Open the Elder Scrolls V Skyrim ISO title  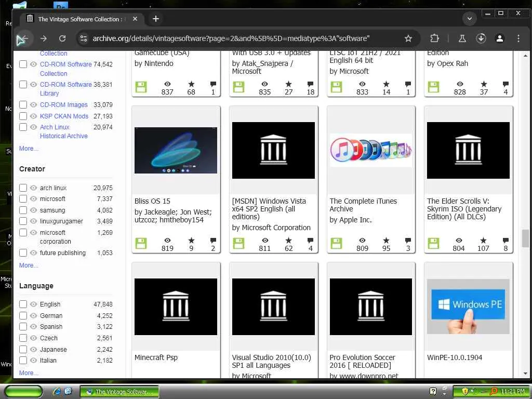464,209
